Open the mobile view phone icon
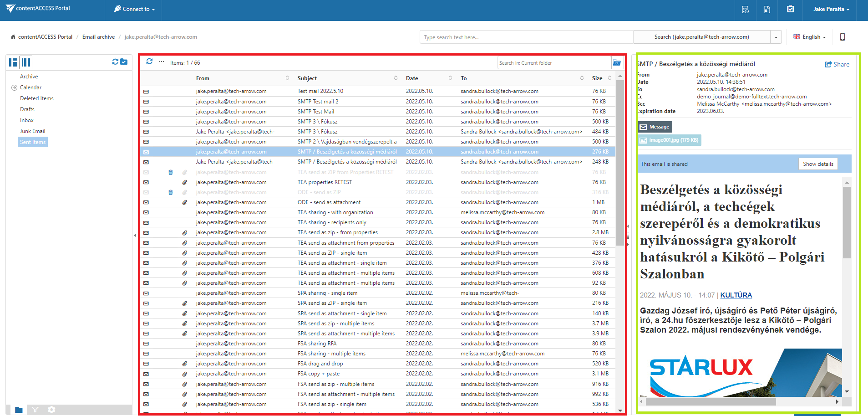This screenshot has width=868, height=416. click(x=842, y=37)
